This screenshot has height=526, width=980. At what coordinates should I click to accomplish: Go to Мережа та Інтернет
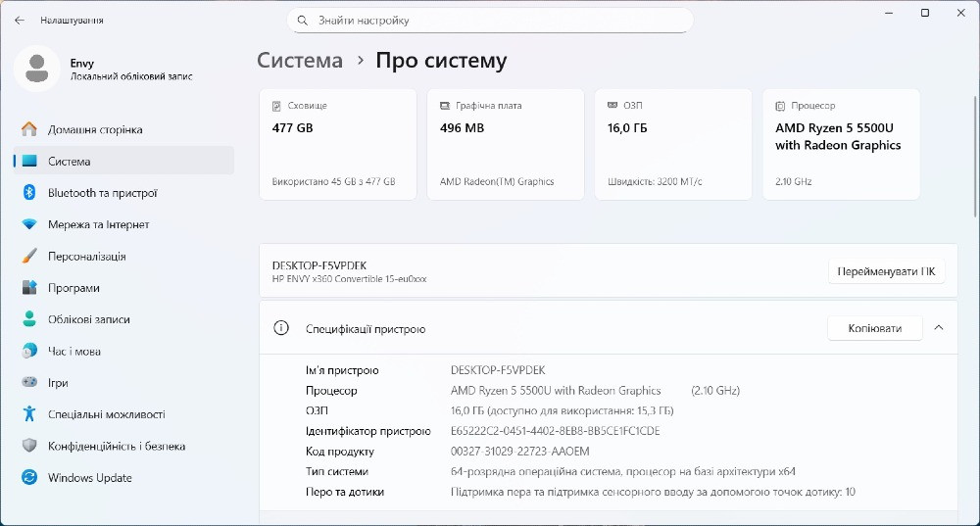click(123, 224)
